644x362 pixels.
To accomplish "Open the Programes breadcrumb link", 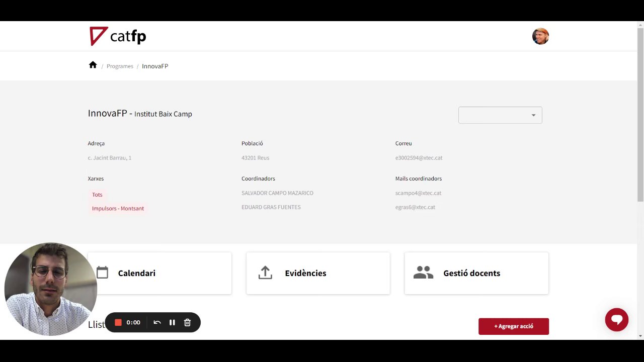I will (x=120, y=66).
